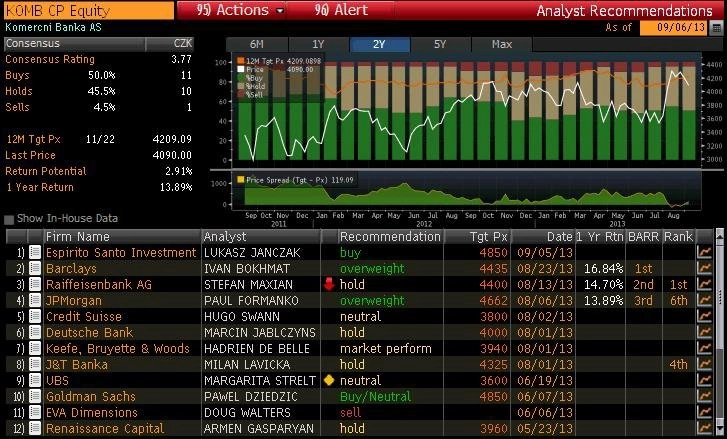
Task: Click the analyst table scroll down arrow
Action: pyautogui.click(x=719, y=428)
